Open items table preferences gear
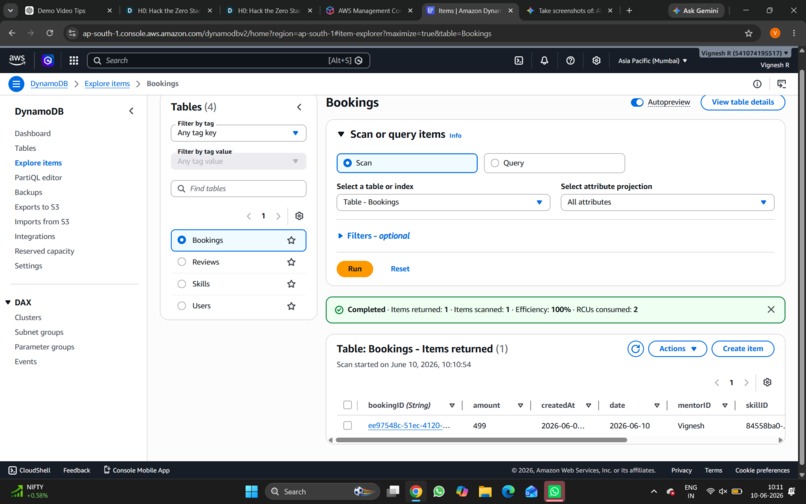806x504 pixels. [x=767, y=382]
